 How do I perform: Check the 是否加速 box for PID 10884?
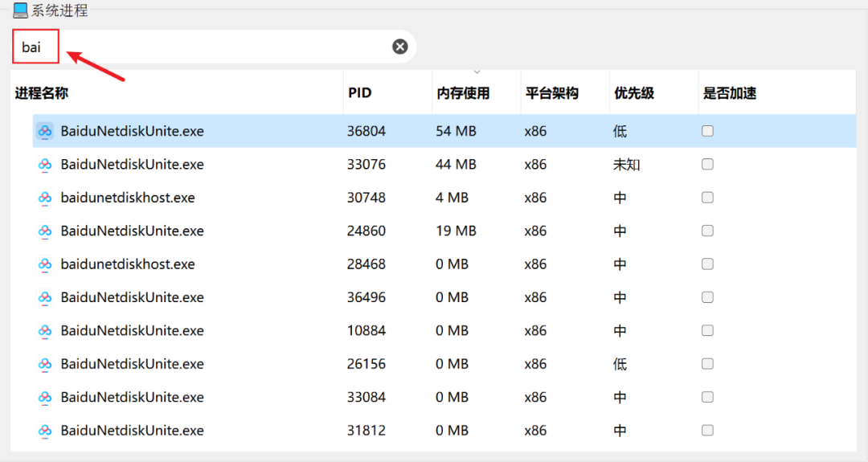pos(707,330)
